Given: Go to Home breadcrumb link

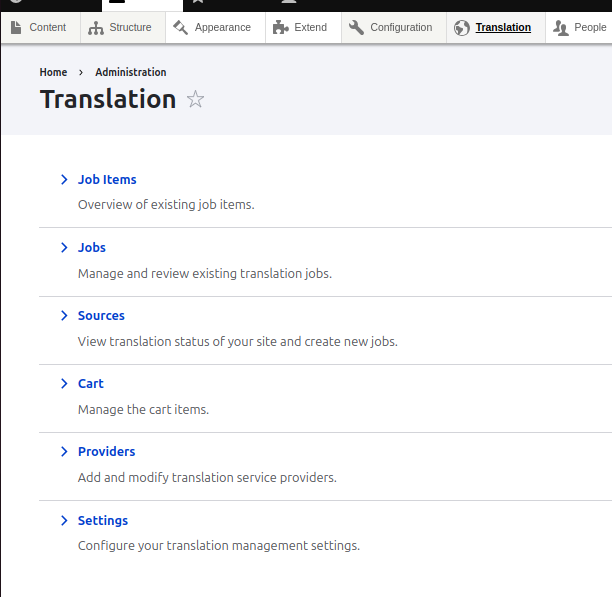Looking at the screenshot, I should (x=53, y=72).
